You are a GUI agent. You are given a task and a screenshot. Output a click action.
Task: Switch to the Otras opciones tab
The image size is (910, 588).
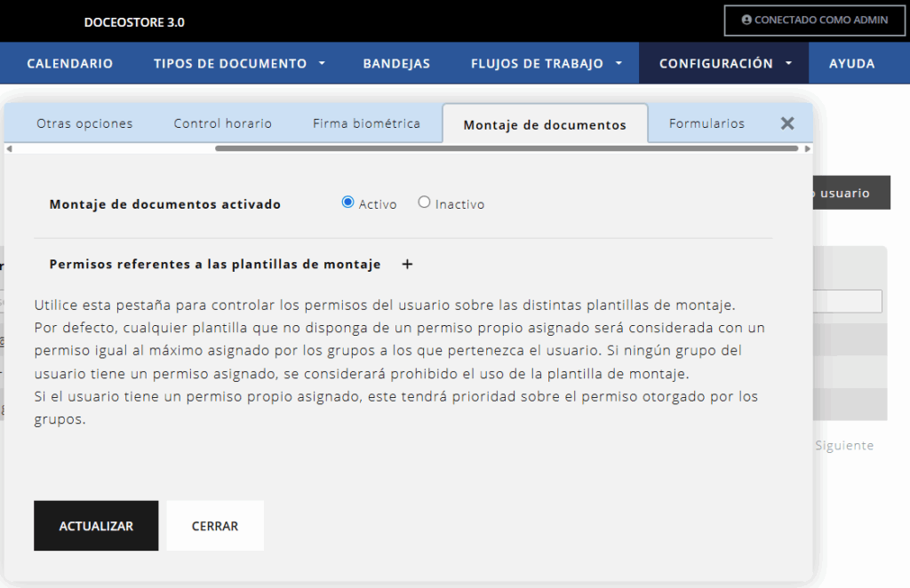[84, 123]
